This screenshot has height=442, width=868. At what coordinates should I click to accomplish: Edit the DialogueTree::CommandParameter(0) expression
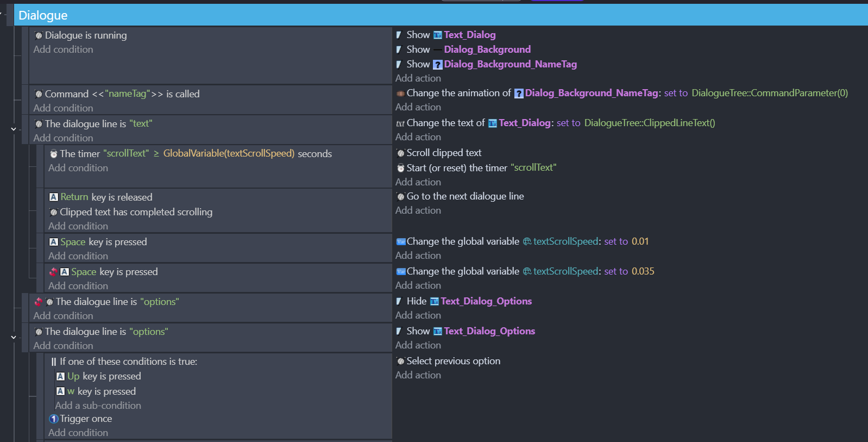point(770,93)
